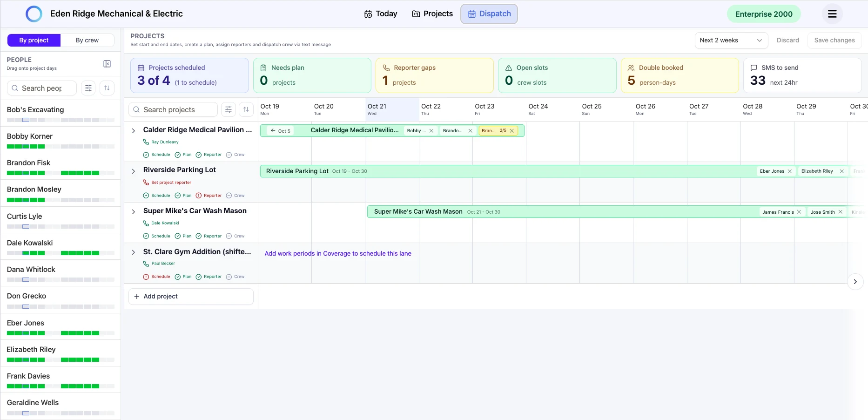This screenshot has height=420, width=868.
Task: Sort the projects list
Action: [x=246, y=109]
